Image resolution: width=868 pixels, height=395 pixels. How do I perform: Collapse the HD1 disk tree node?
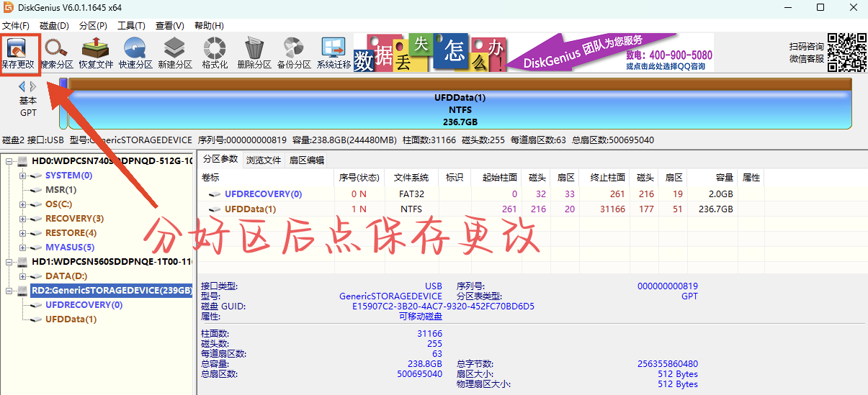[10, 262]
